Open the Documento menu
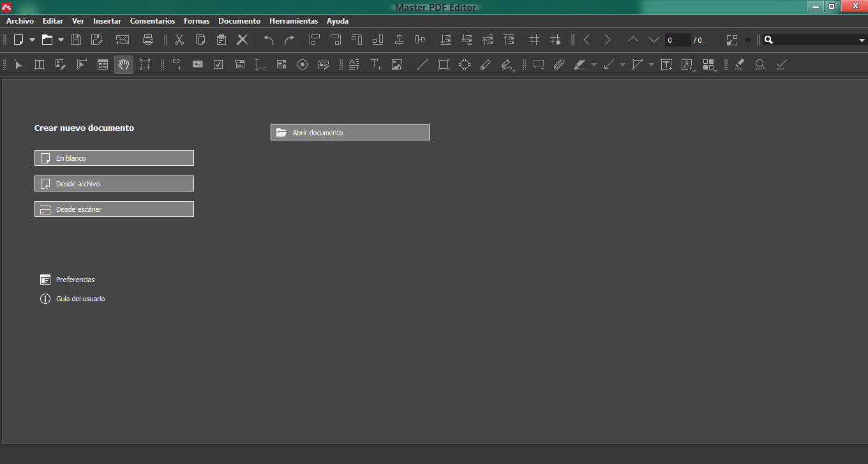 [239, 21]
